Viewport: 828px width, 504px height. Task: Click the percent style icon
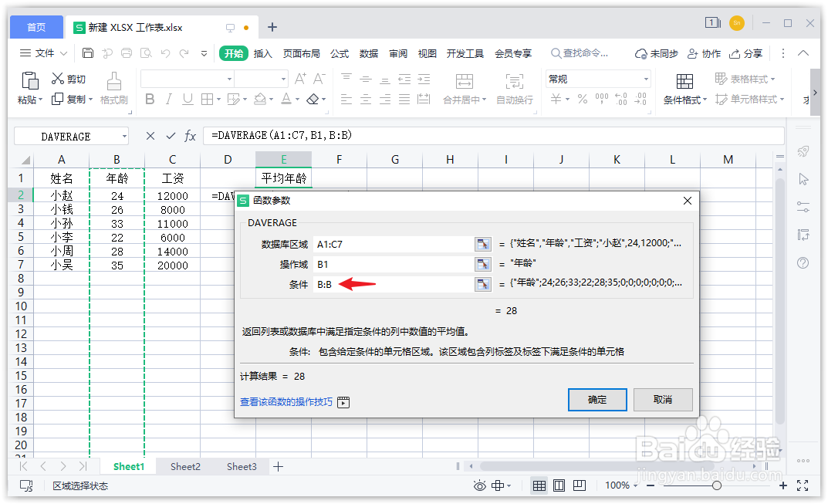tap(581, 100)
